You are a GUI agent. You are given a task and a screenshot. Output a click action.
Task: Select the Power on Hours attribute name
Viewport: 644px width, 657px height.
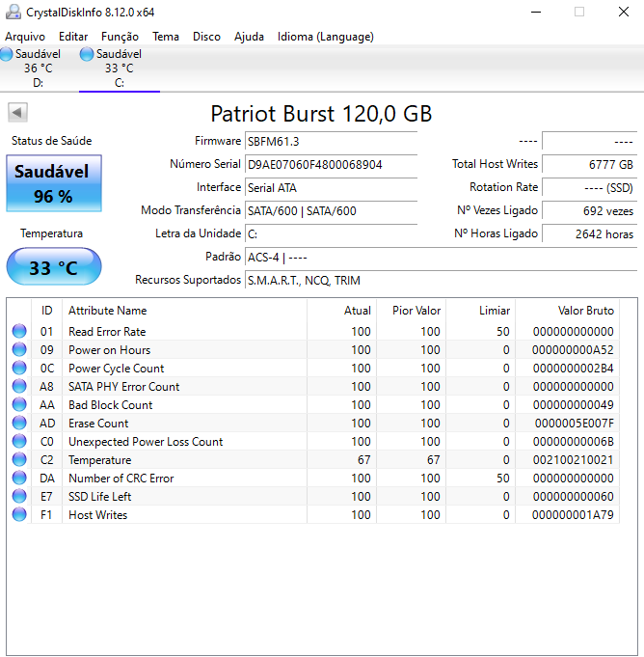point(109,350)
